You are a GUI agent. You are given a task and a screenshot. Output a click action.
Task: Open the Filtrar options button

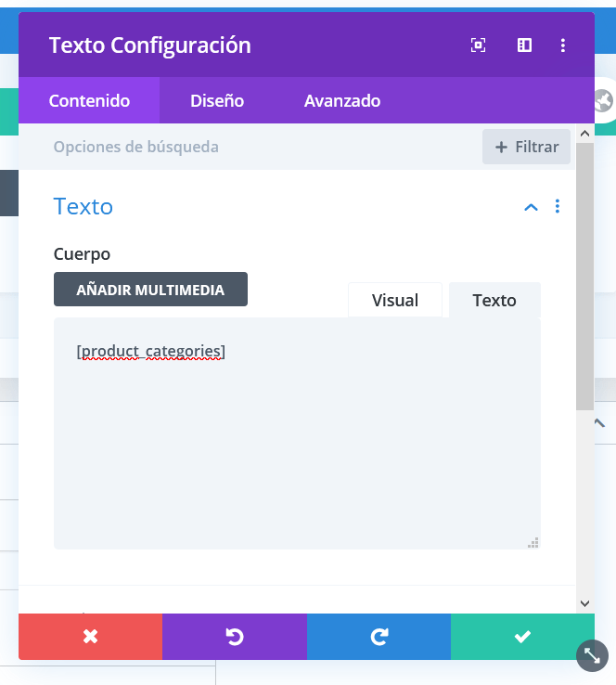(x=527, y=147)
